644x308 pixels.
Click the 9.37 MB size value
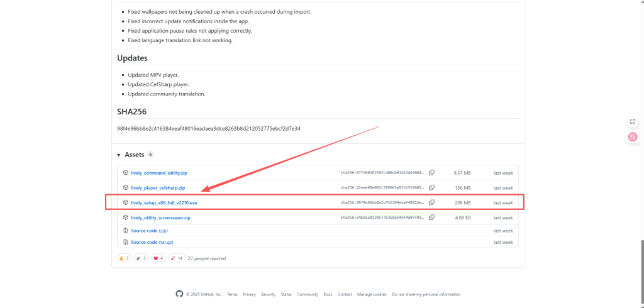tap(462, 173)
